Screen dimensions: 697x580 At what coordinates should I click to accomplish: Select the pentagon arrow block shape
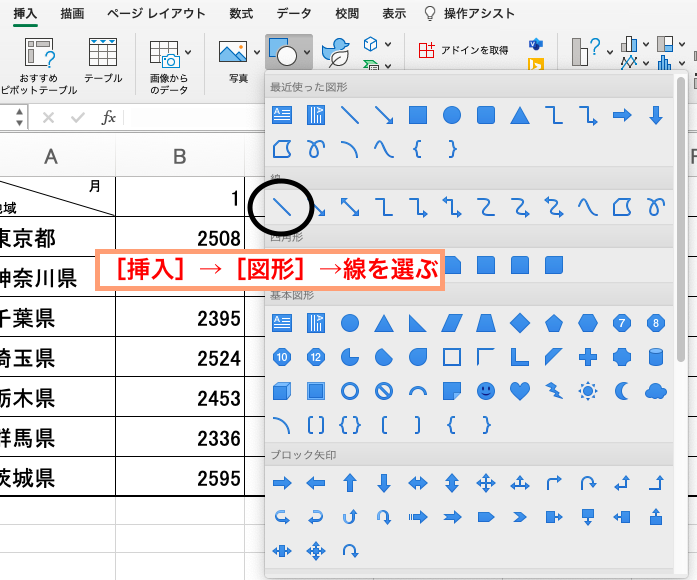tap(486, 517)
